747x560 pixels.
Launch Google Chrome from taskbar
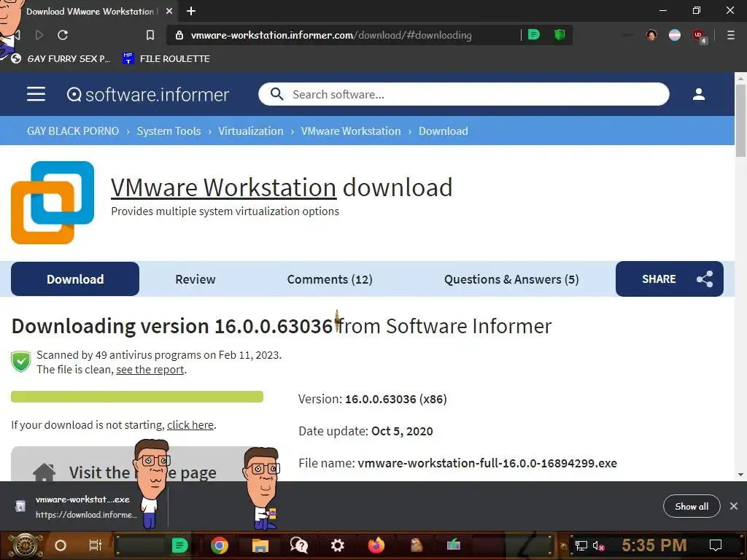[x=219, y=545]
